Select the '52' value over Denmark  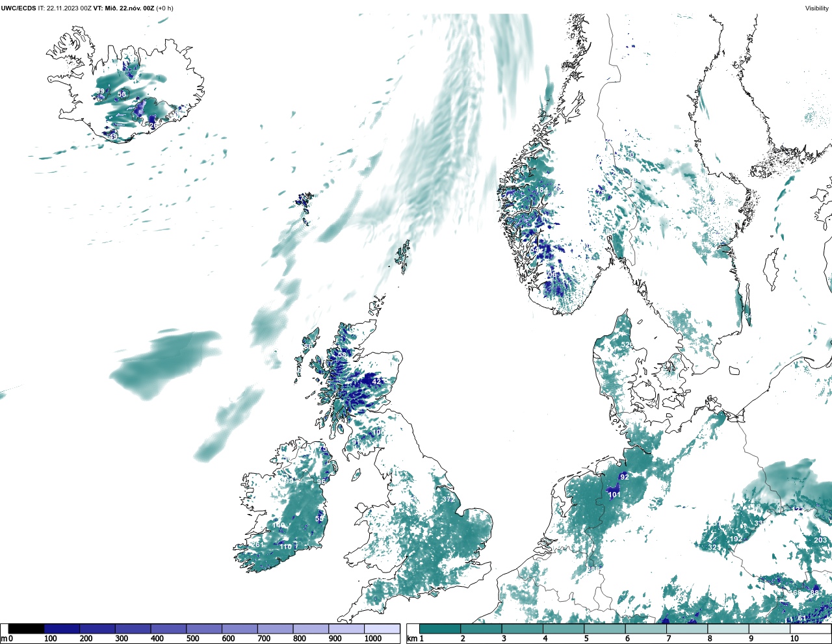click(x=625, y=344)
